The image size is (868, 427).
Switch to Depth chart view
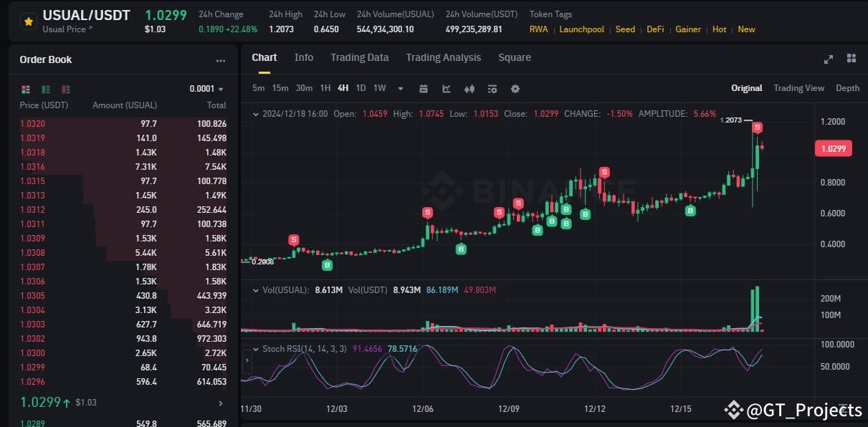pyautogui.click(x=848, y=88)
